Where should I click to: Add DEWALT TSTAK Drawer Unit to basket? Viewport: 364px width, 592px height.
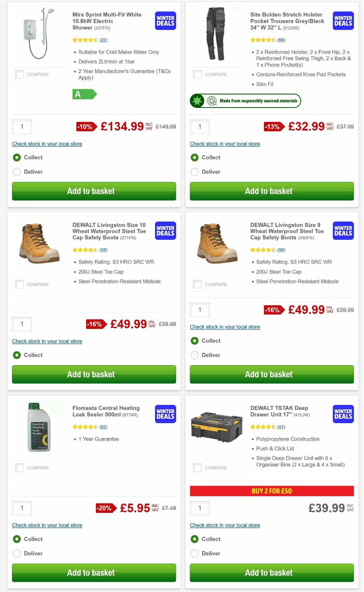click(271, 573)
